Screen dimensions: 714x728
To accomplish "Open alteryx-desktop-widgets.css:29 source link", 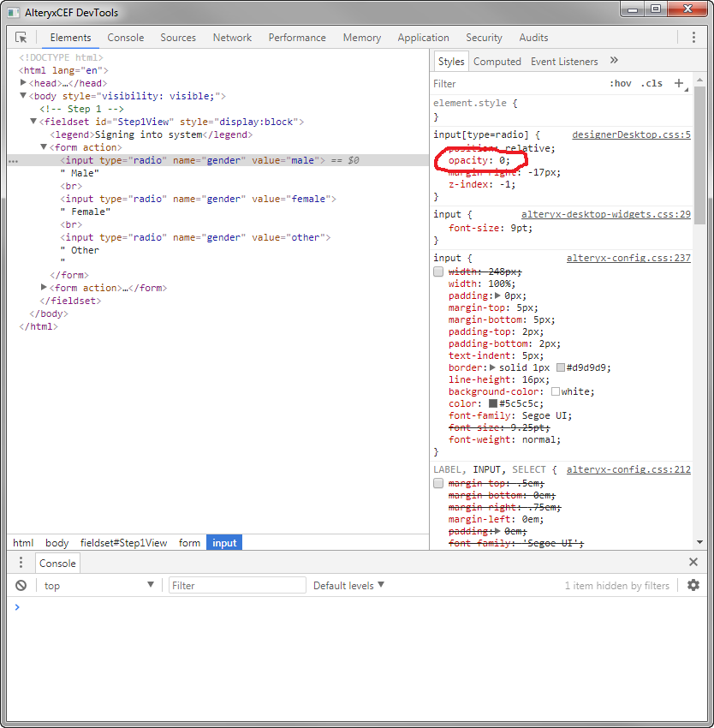I will point(606,214).
